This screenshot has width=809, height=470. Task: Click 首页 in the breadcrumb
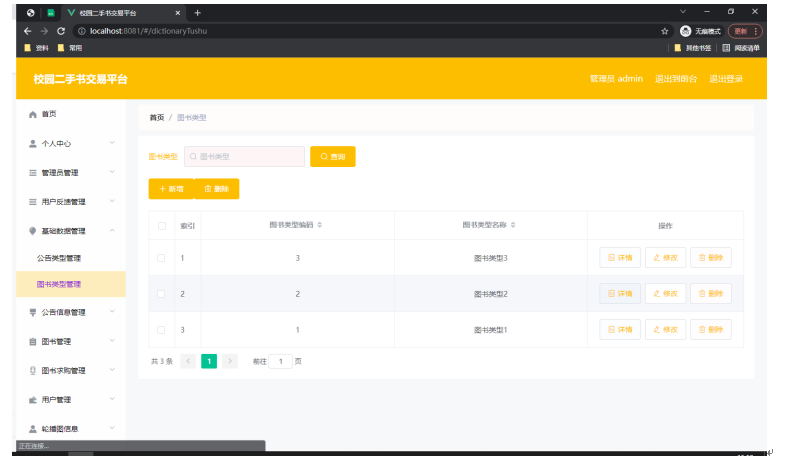coord(157,118)
